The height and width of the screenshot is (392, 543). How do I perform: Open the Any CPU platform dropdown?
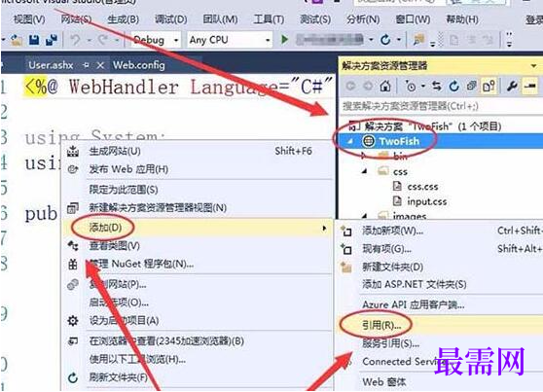(x=268, y=41)
